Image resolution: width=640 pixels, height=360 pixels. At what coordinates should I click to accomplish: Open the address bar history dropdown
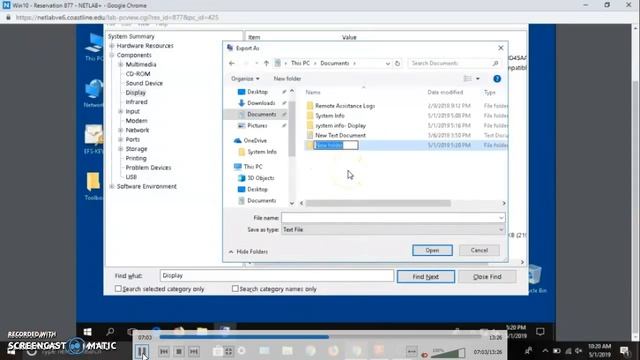pyautogui.click(x=387, y=64)
